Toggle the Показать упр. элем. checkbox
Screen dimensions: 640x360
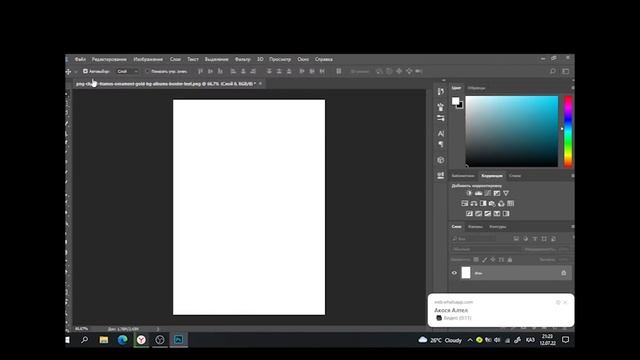pos(147,71)
